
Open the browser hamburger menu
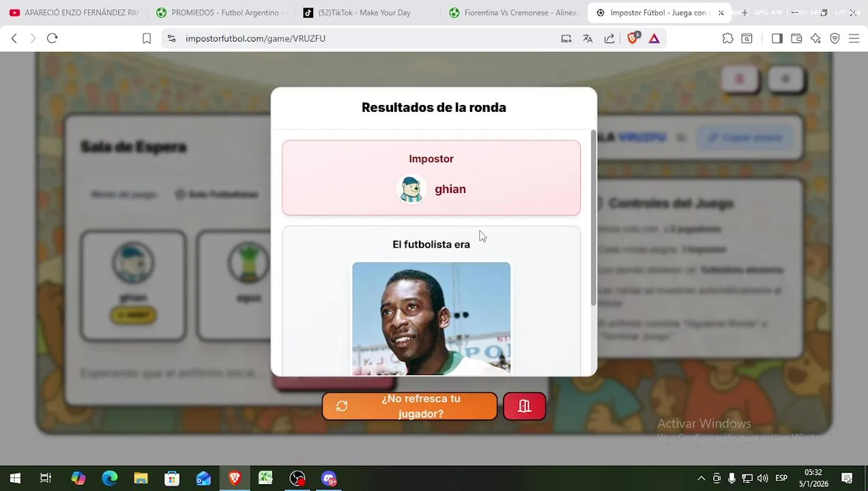click(854, 39)
